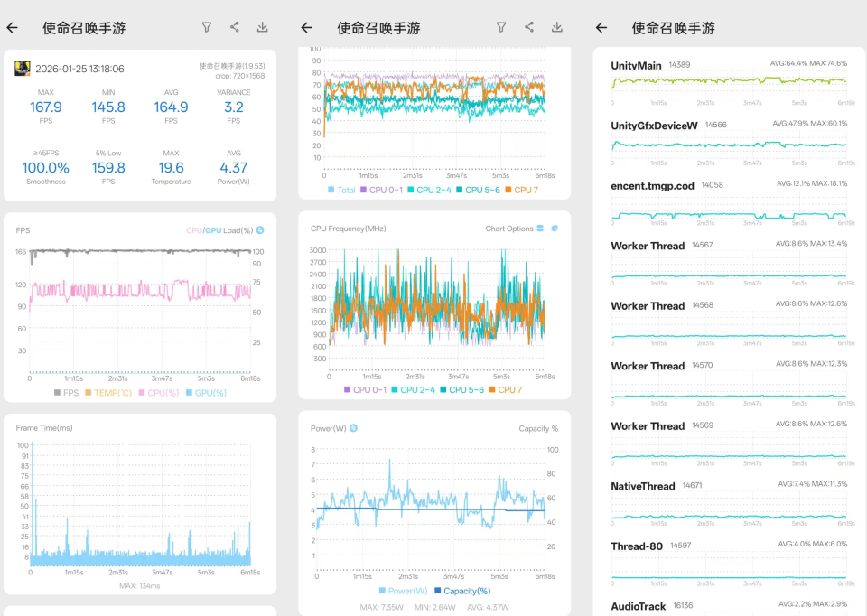867x616 pixels.
Task: Toggle CPU 7 in CPU Frequency legend
Action: [504, 389]
